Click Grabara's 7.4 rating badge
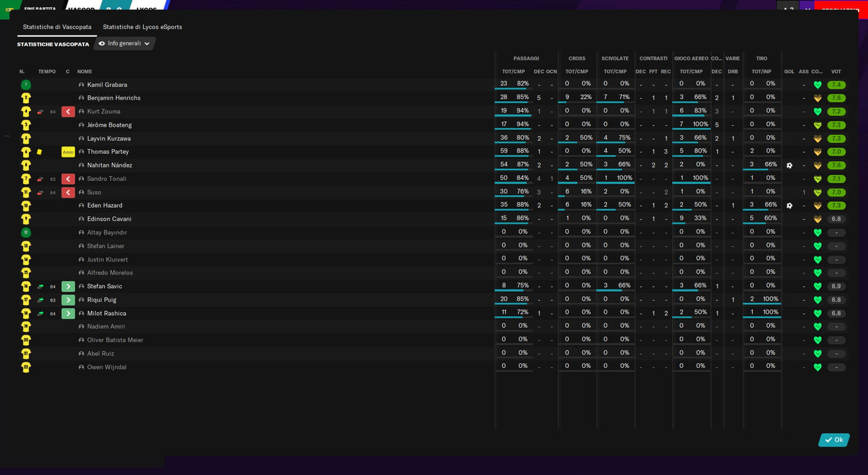The height and width of the screenshot is (475, 868). 836,85
